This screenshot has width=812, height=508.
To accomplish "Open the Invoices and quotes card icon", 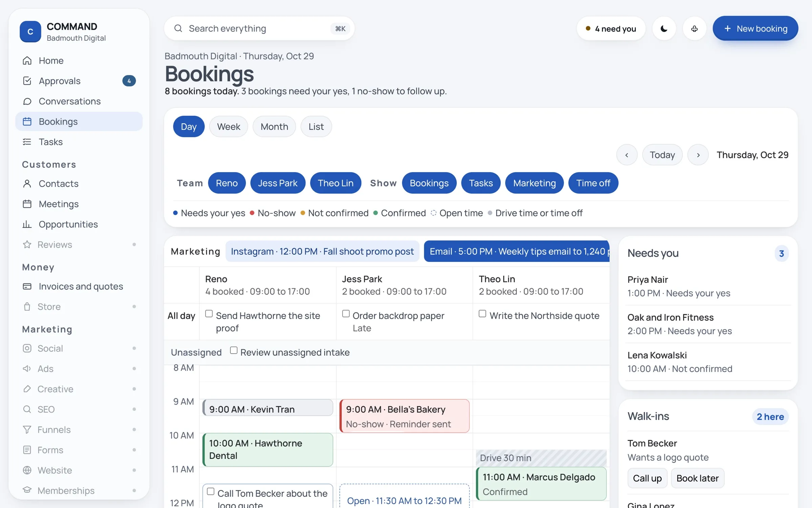I will (x=27, y=287).
